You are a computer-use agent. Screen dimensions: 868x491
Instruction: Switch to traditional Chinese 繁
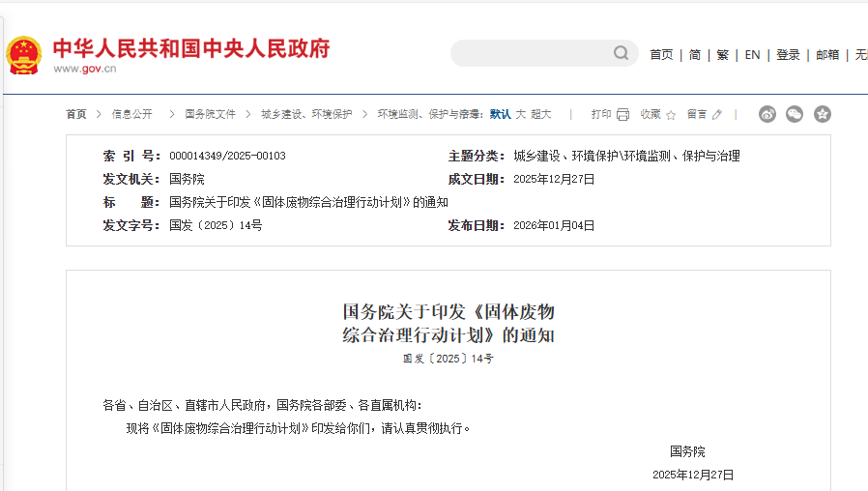(x=722, y=55)
